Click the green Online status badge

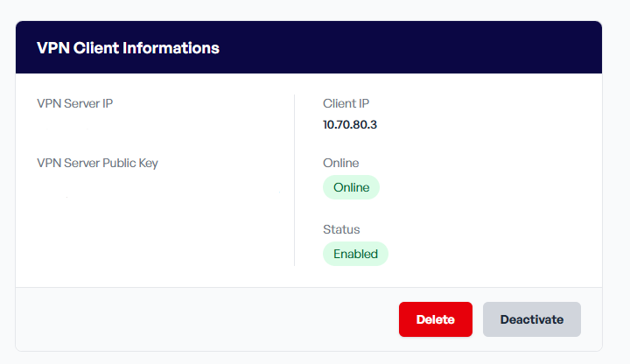351,187
